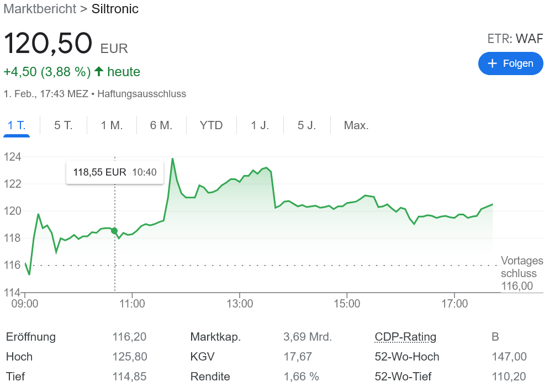Screen dimensions: 560x392
Task: Select the 1 J. chart range
Action: click(x=260, y=125)
